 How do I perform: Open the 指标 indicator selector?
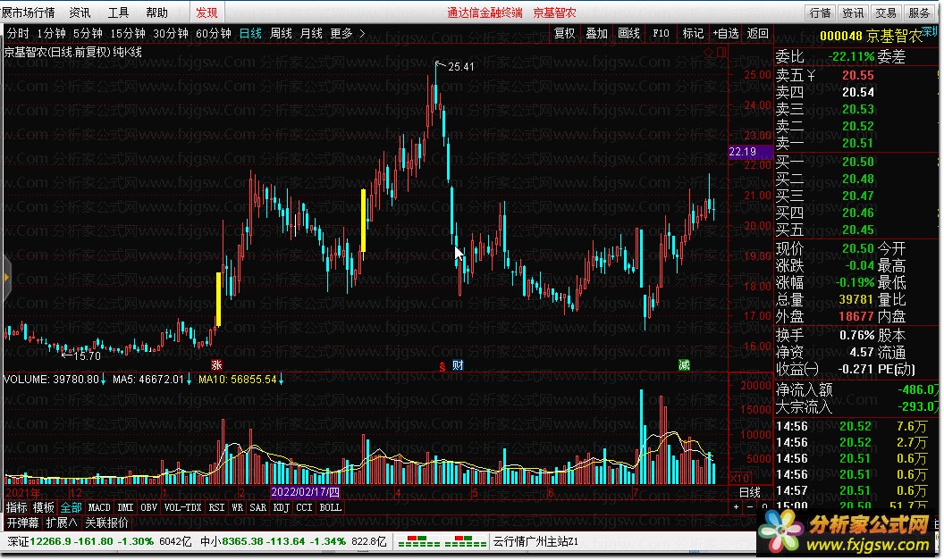point(17,507)
